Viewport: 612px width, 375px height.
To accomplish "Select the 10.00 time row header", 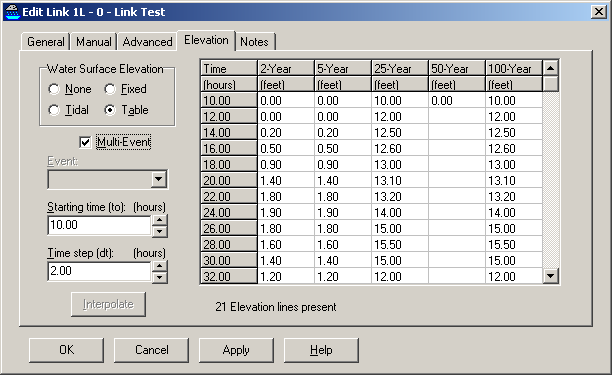I will (229, 101).
